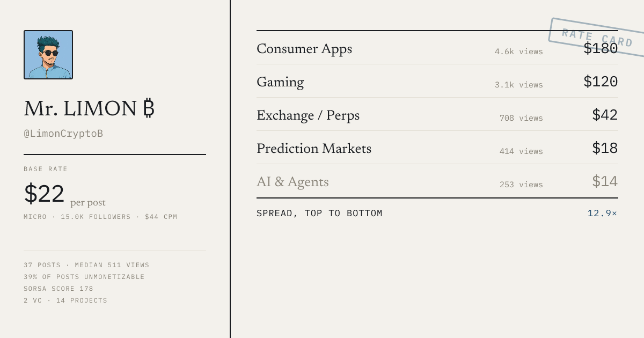
Task: Click the SPREAD, TOP TO BOTTOM label
Action: [319, 213]
